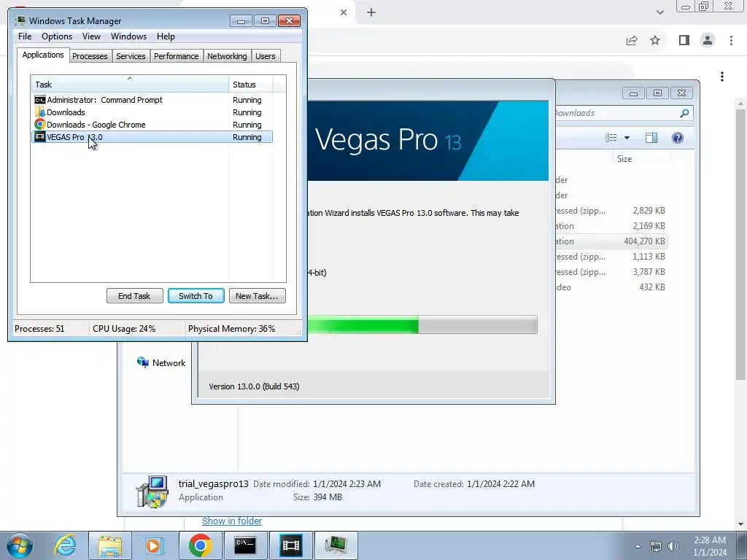Switch to VEGAS Pro installer on taskbar

[290, 545]
